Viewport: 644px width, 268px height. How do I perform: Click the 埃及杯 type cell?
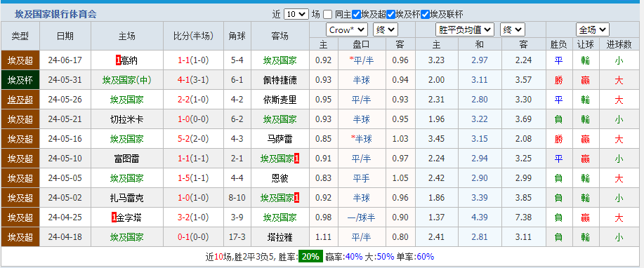pos(20,80)
